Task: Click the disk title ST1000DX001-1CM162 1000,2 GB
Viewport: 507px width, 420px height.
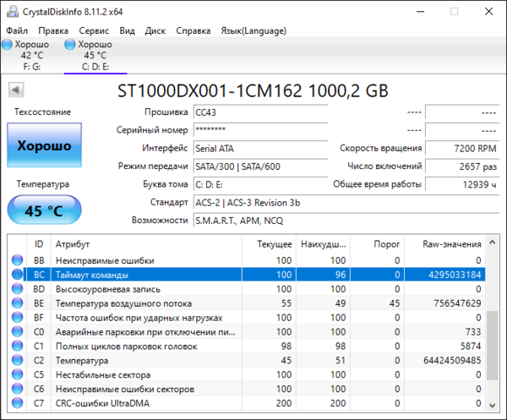Action: (253, 90)
